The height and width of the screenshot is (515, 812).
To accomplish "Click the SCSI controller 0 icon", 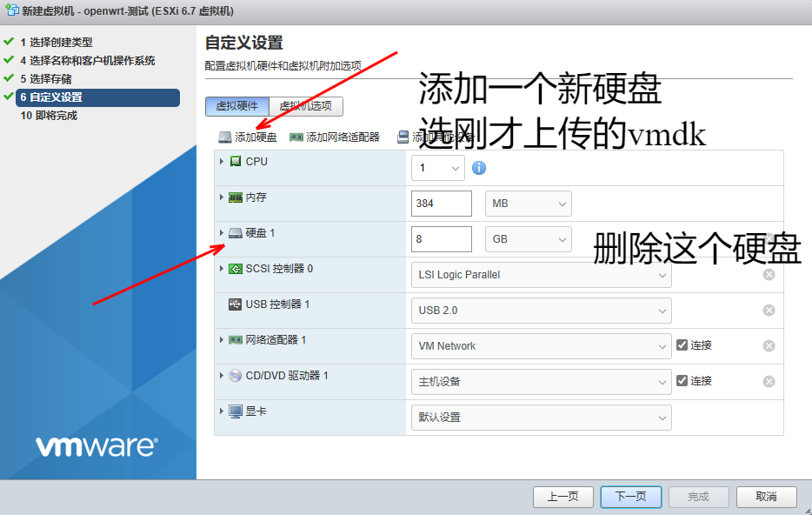I will point(236,269).
